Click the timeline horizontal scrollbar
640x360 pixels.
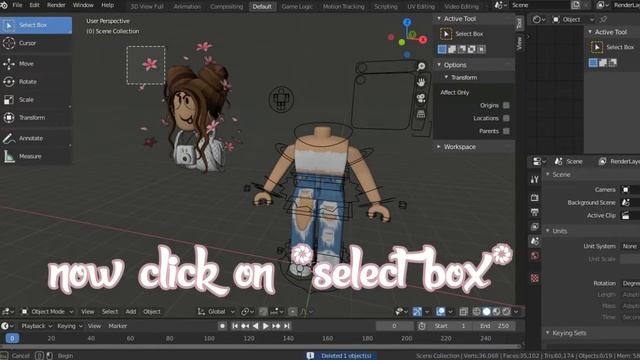click(261, 347)
